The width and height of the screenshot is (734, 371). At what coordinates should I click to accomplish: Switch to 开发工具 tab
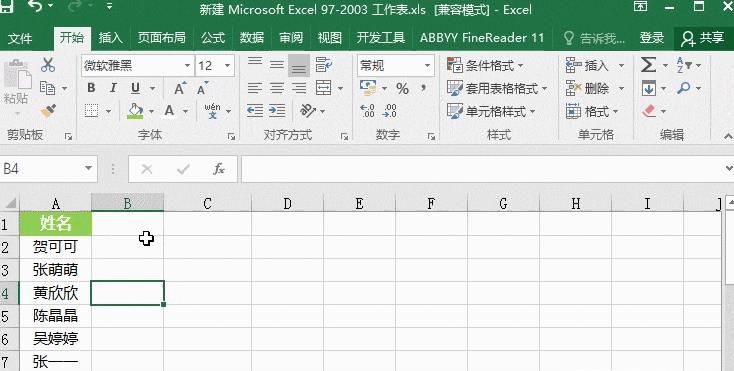click(381, 38)
